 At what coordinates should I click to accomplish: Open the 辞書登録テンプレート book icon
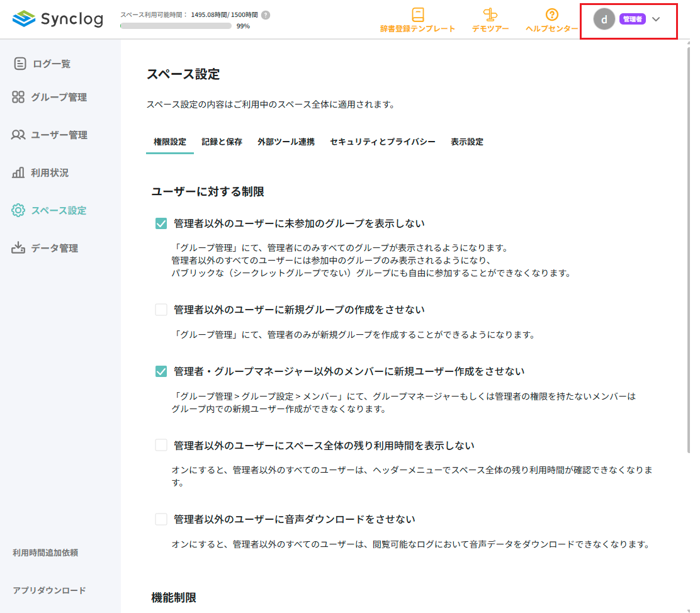click(x=418, y=14)
